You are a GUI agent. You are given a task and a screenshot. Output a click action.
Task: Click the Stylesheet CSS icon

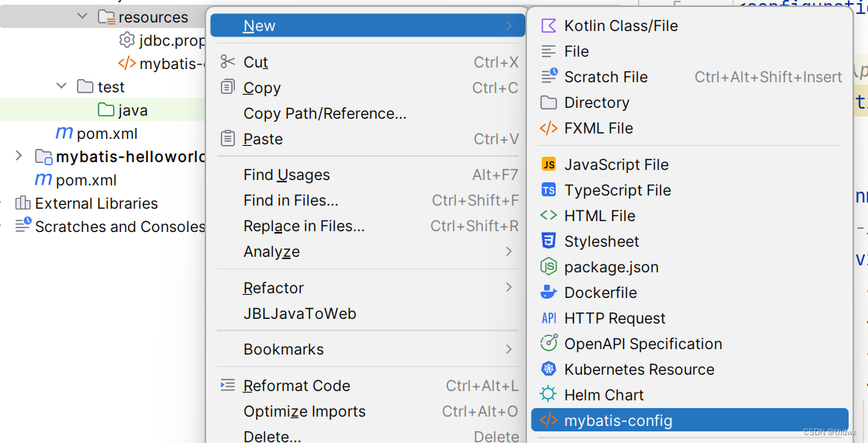(549, 241)
